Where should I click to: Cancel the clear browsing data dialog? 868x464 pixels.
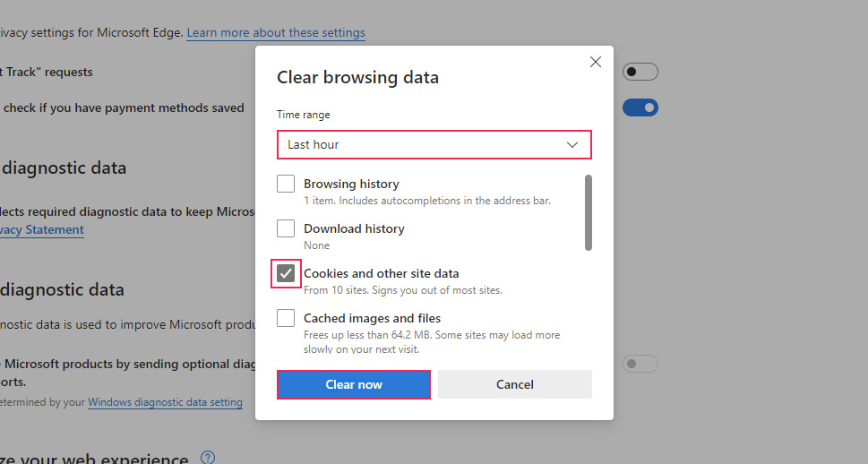tap(514, 384)
